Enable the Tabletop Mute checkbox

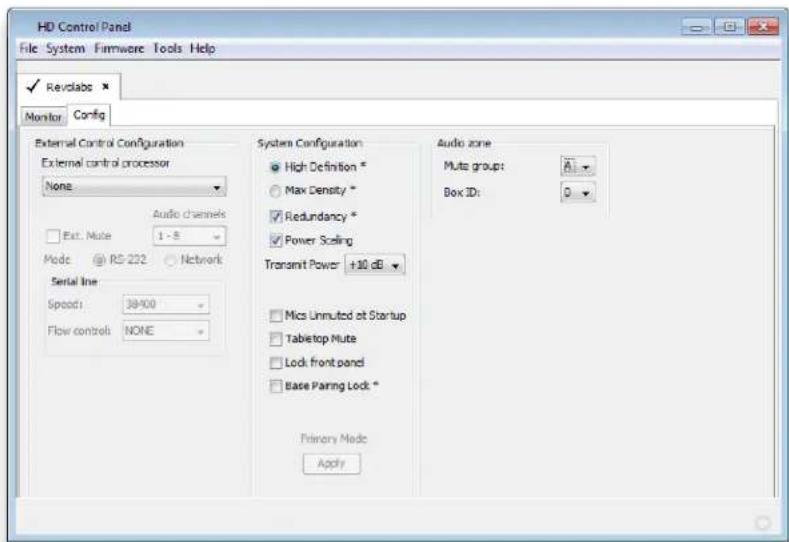(x=276, y=339)
